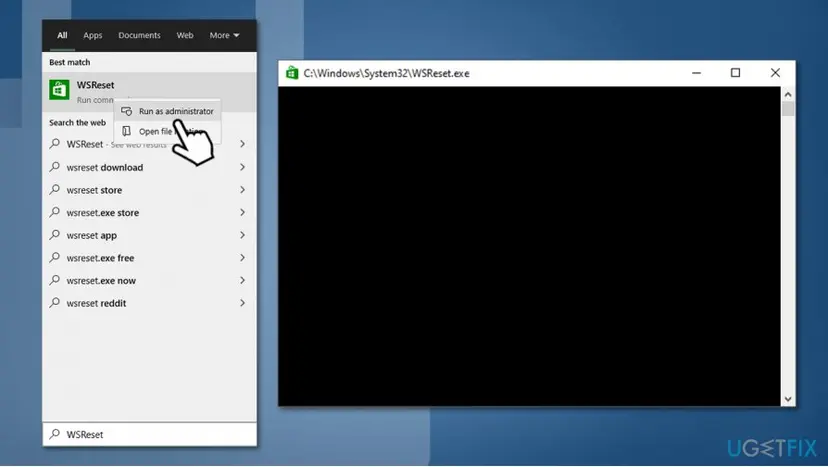Screen dimensions: 828x467
Task: Expand arrow for wsreset.exe free suggestion
Action: (242, 258)
